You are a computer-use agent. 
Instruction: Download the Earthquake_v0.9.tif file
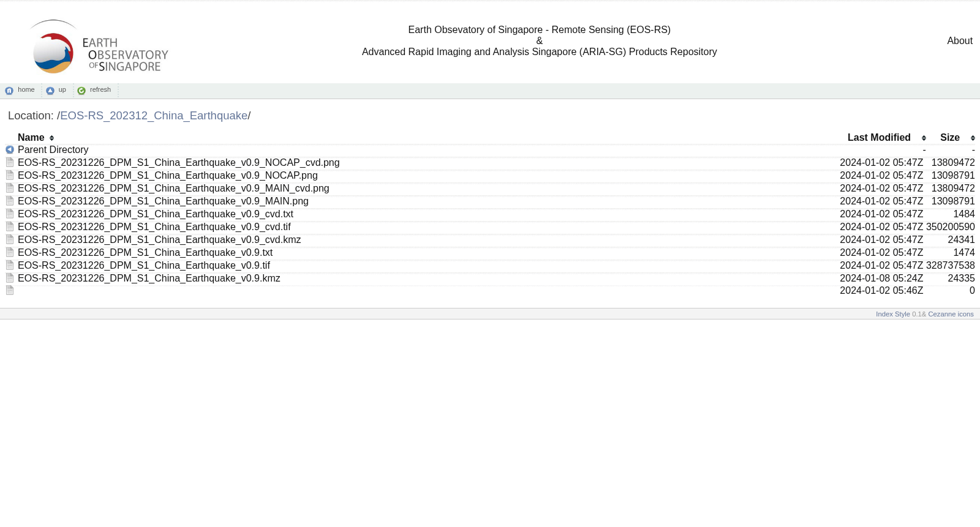[x=144, y=266]
